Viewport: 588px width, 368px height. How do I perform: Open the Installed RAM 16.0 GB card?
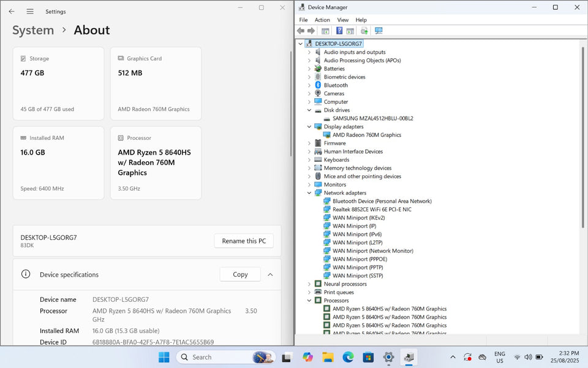click(59, 163)
